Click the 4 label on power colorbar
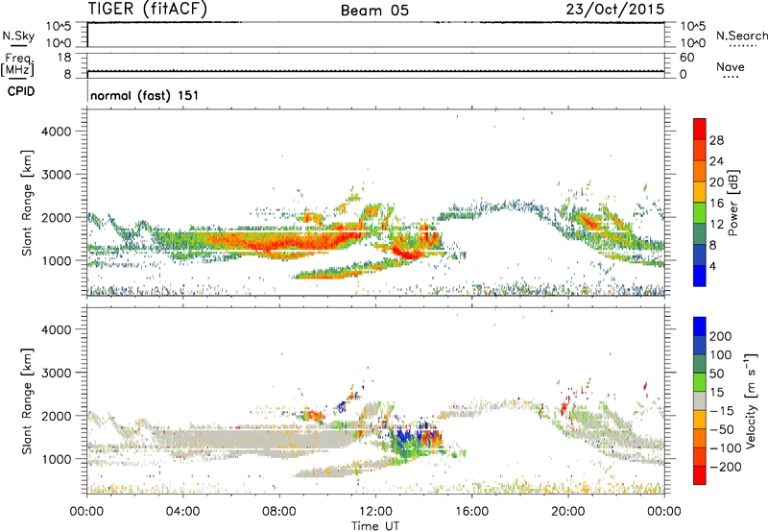Viewport: 768px width, 532px height. (712, 266)
